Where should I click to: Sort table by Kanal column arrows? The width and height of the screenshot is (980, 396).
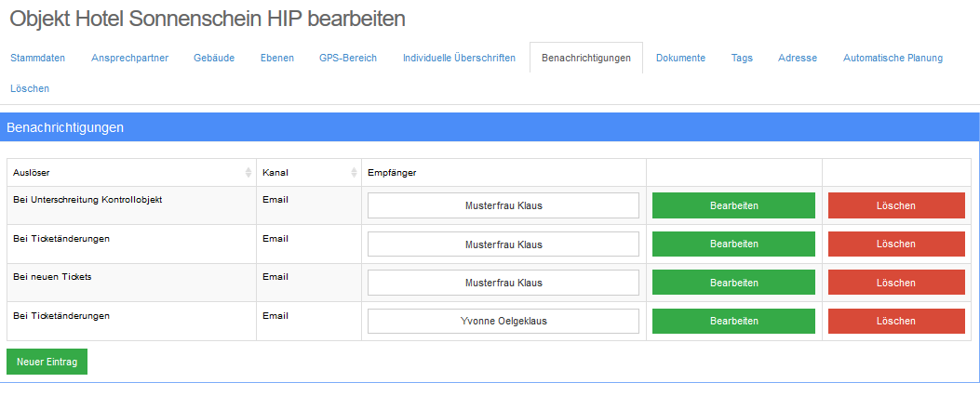(x=354, y=173)
